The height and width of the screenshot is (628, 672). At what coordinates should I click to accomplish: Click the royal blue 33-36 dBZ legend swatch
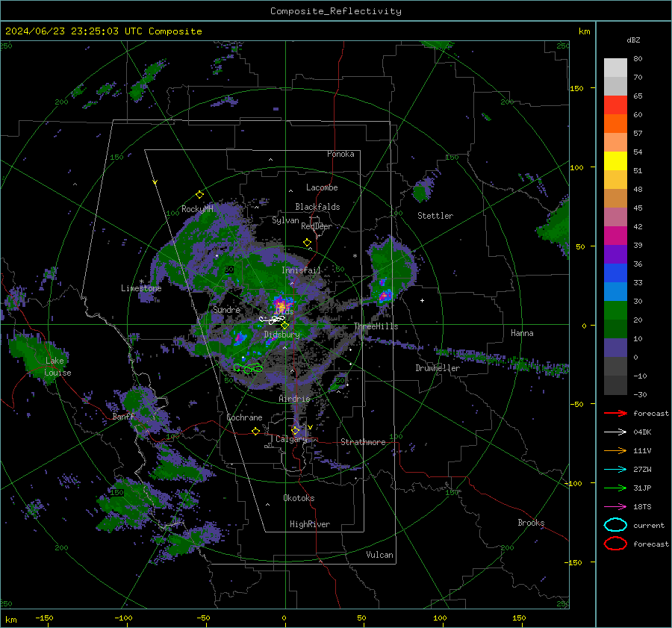click(x=615, y=273)
